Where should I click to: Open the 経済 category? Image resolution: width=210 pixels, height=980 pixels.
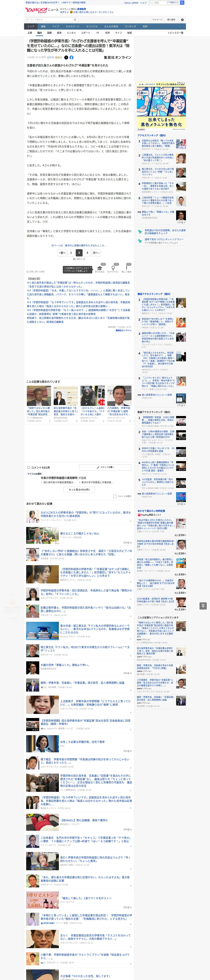(59, 33)
